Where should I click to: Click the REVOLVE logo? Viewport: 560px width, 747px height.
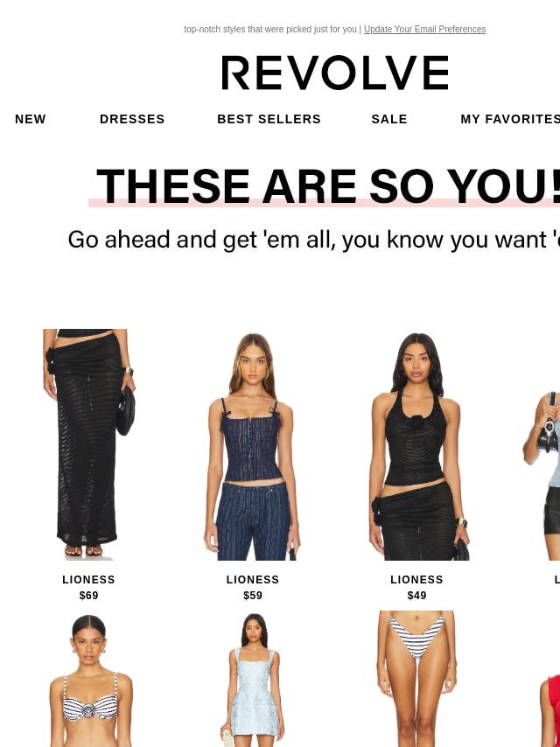(x=335, y=73)
